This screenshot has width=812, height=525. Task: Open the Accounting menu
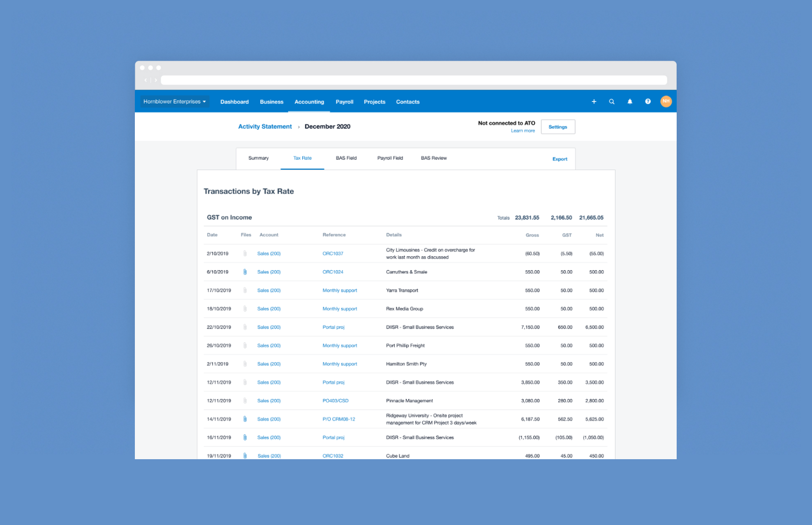tap(309, 102)
